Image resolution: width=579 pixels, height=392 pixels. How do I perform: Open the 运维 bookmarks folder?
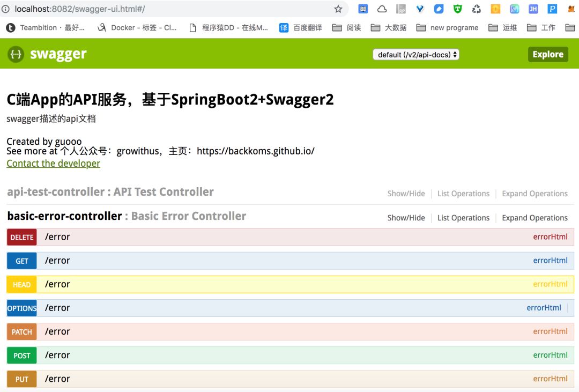click(x=502, y=28)
